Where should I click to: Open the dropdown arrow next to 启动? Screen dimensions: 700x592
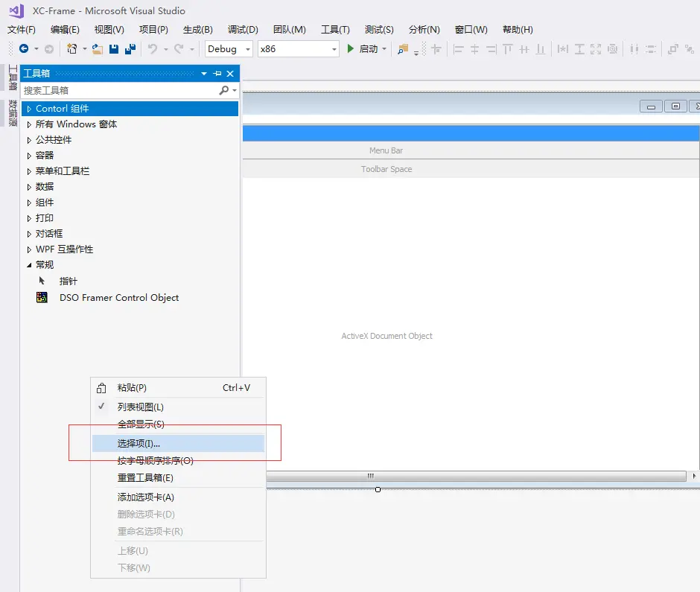pyautogui.click(x=384, y=49)
